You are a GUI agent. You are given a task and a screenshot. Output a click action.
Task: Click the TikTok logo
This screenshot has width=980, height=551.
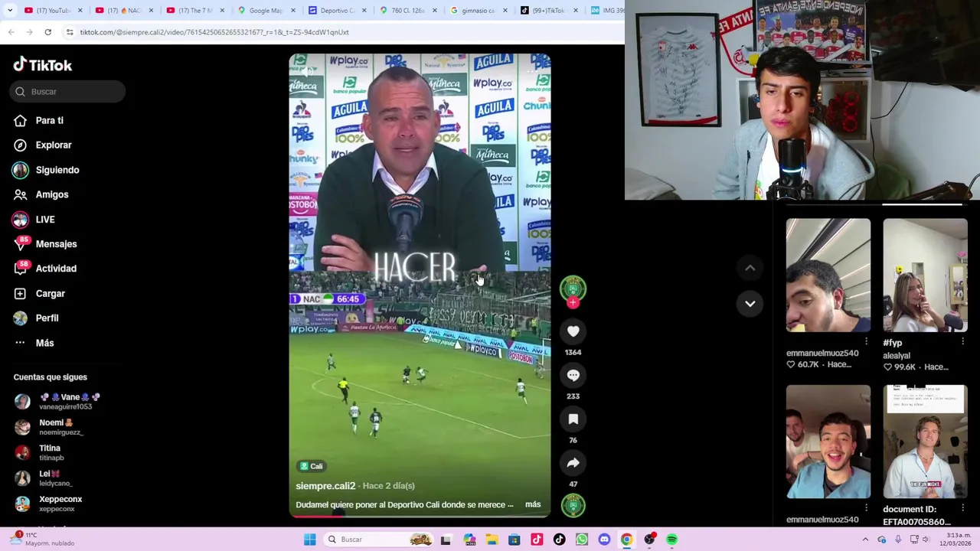click(43, 65)
